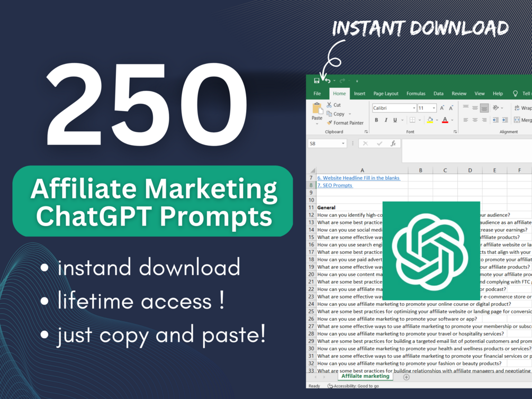Open the Formulas ribbon tab
Image resolution: width=532 pixels, height=399 pixels.
pyautogui.click(x=416, y=94)
